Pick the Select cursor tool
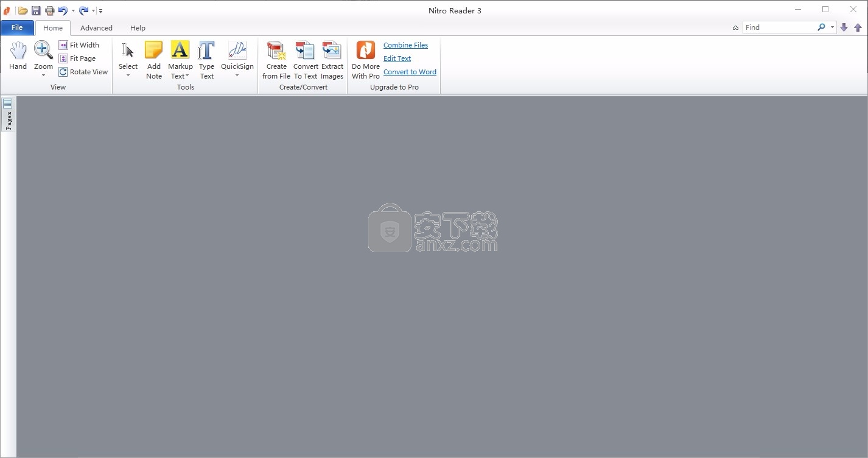 (x=128, y=51)
